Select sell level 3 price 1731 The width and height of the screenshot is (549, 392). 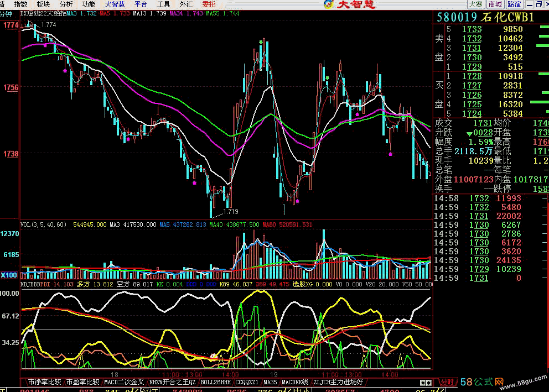[472, 48]
